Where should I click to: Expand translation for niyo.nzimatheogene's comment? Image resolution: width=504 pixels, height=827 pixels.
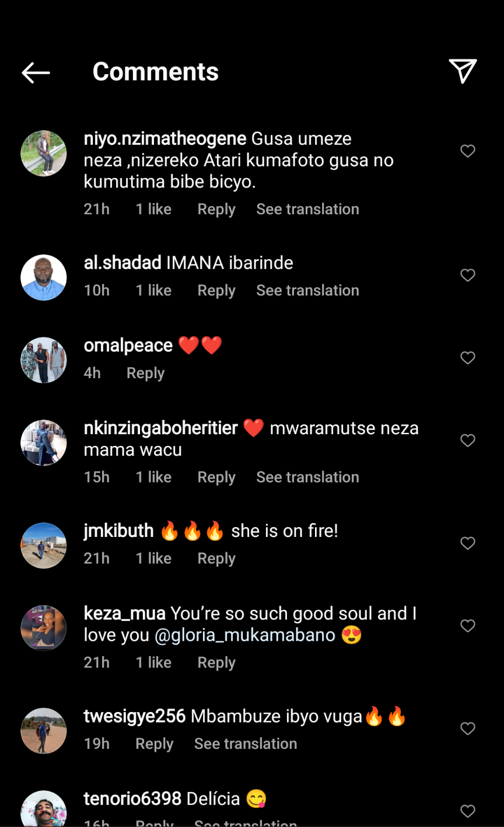[x=307, y=210]
